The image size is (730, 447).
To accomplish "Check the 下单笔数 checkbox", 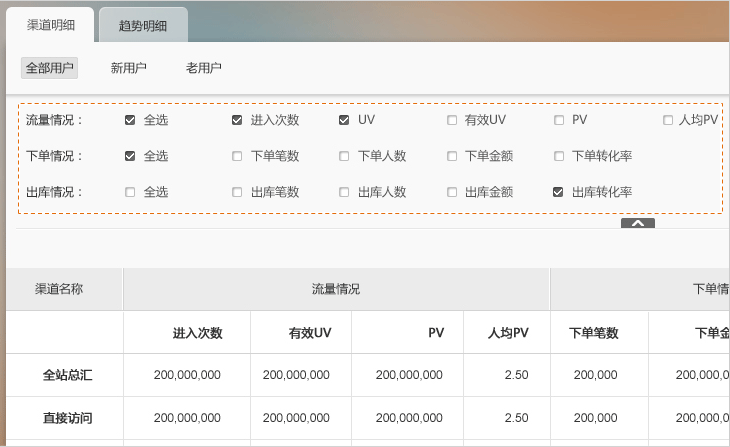I will (x=237, y=156).
